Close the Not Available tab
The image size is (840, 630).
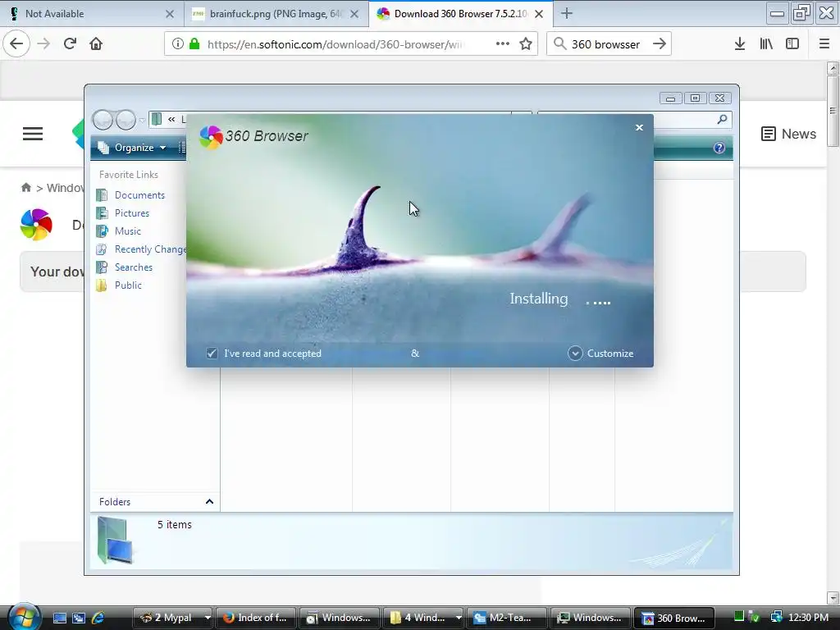pos(170,14)
